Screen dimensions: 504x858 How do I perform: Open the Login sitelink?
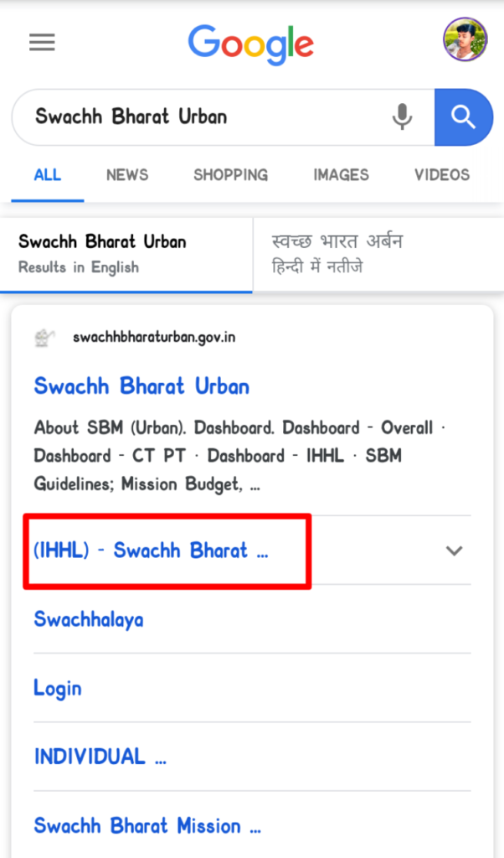pyautogui.click(x=58, y=688)
